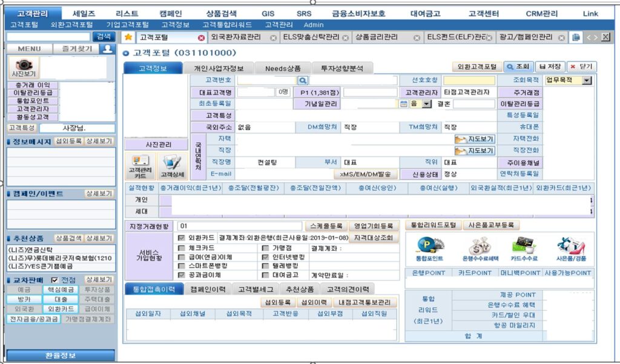Open the calendar icon in 기념일관리 row
The width and height of the screenshot is (620, 364).
[403, 104]
